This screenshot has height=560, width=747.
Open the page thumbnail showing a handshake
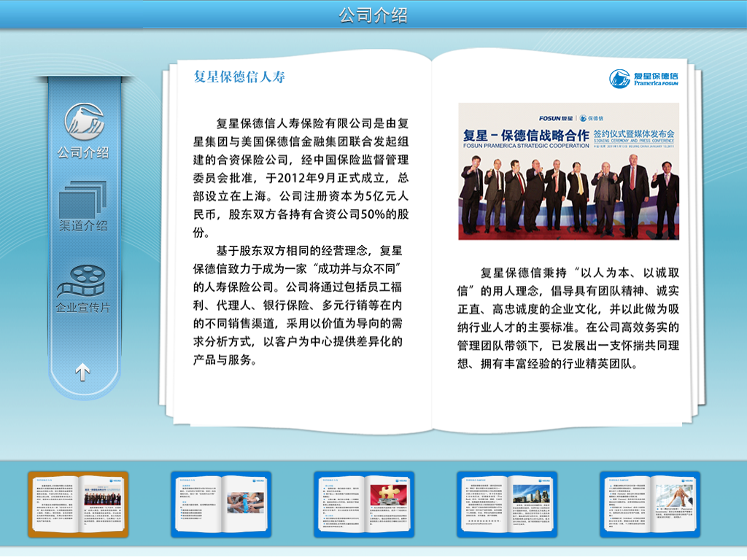pos(650,505)
